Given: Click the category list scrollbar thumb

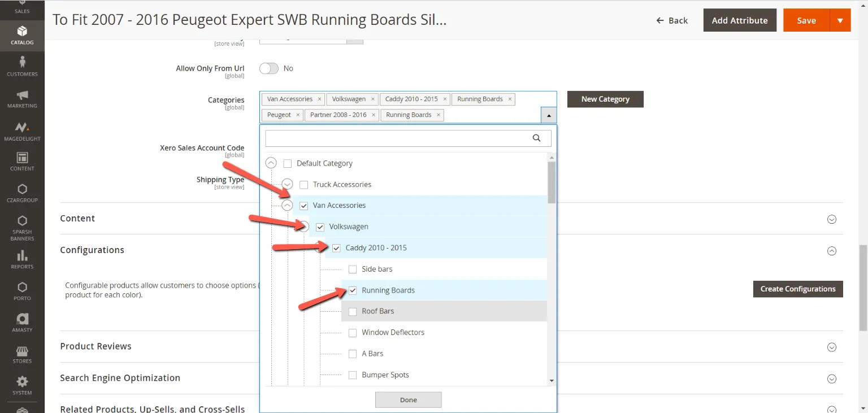Looking at the screenshot, I should coord(552,182).
